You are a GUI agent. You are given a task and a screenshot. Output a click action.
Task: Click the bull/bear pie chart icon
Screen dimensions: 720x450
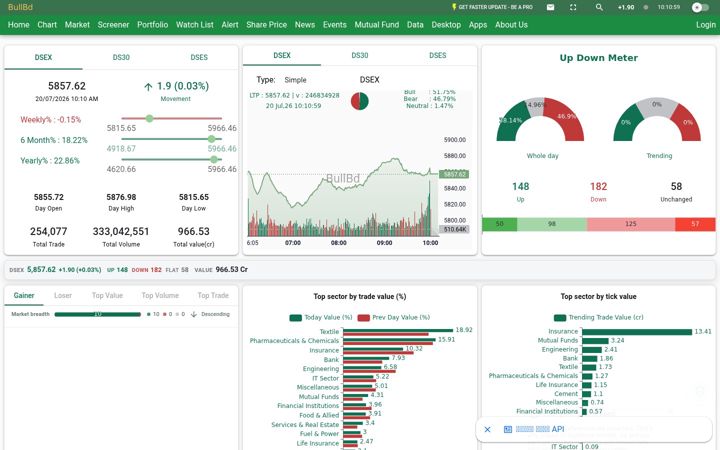pos(360,101)
